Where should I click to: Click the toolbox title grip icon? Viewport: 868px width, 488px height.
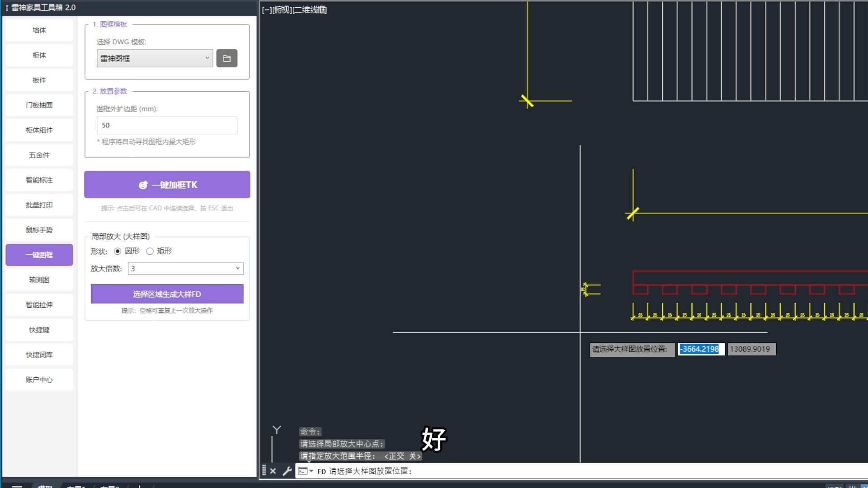[7, 8]
